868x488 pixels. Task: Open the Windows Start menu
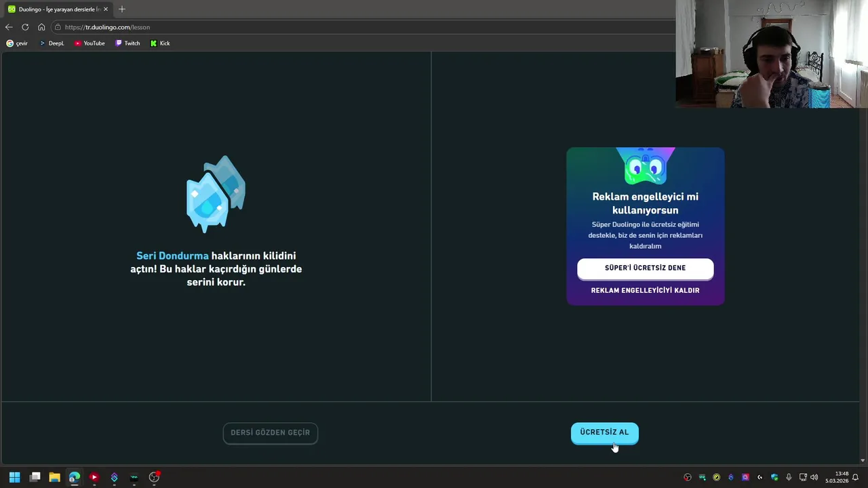click(x=15, y=477)
